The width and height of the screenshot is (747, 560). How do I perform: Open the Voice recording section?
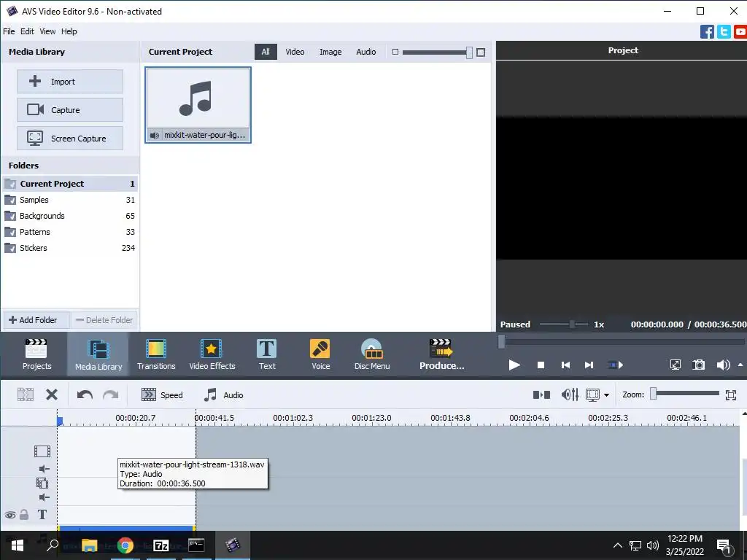click(x=321, y=354)
